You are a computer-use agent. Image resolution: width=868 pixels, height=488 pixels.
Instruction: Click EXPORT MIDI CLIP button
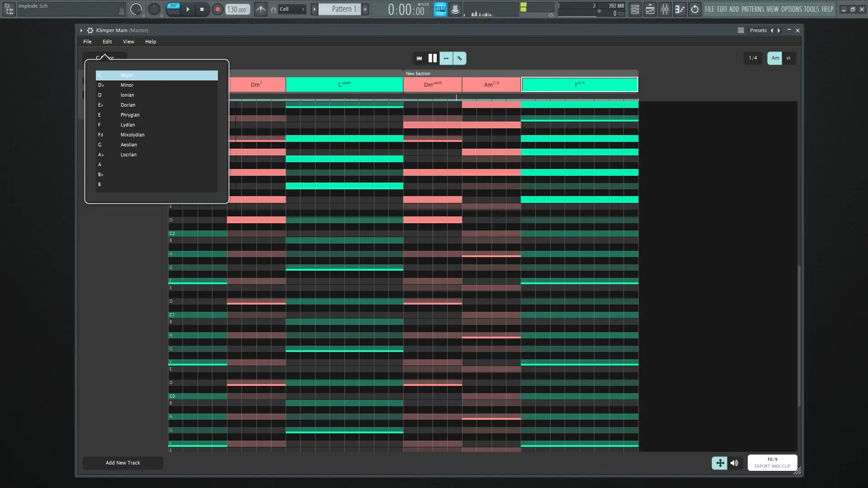(772, 463)
